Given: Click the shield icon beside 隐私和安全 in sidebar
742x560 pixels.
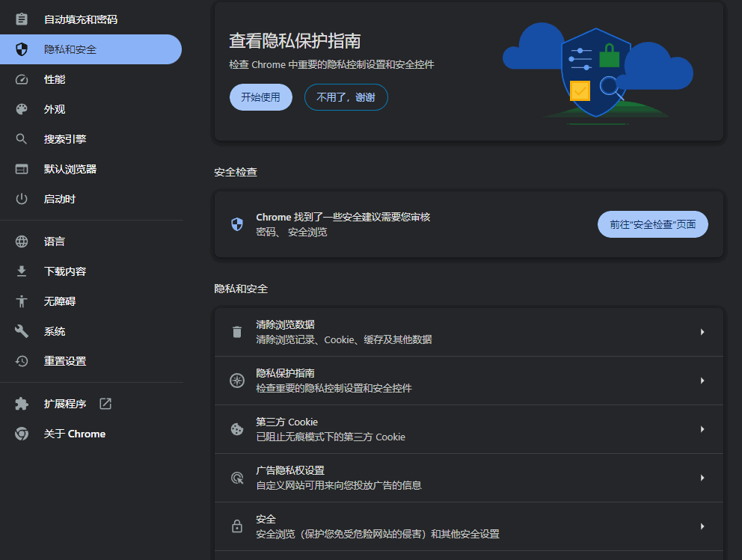Looking at the screenshot, I should [x=22, y=49].
